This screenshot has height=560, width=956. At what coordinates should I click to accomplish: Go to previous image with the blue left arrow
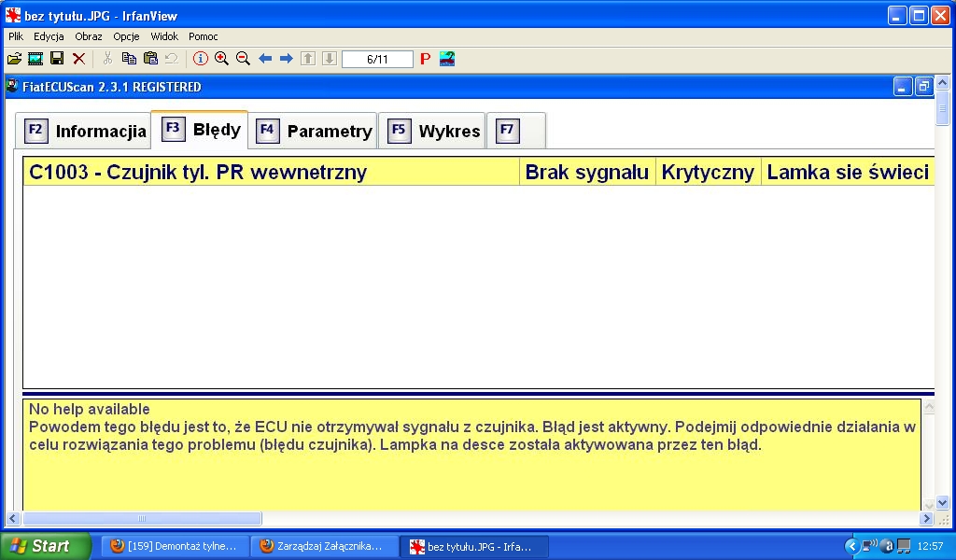[x=265, y=59]
